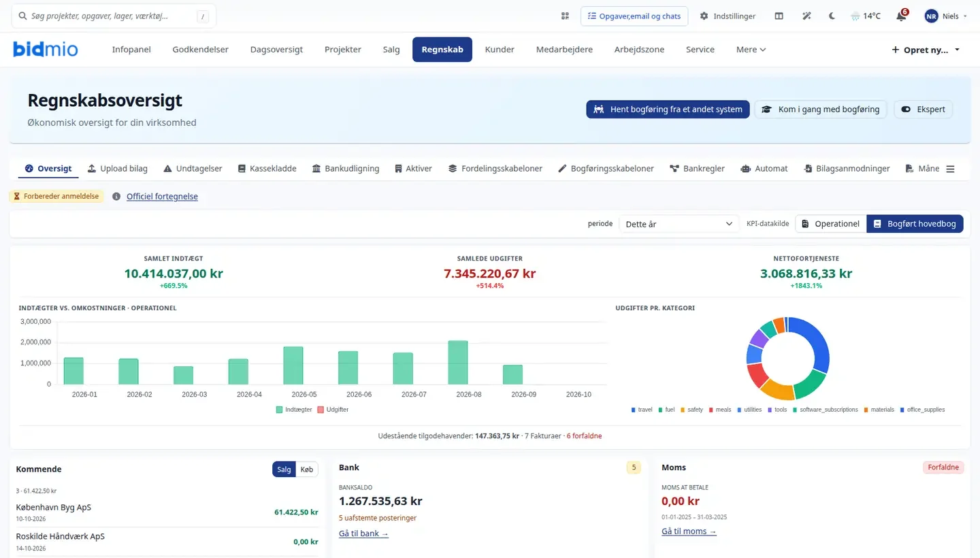
Task: Click the Indtægter legend swatch
Action: [x=279, y=410]
